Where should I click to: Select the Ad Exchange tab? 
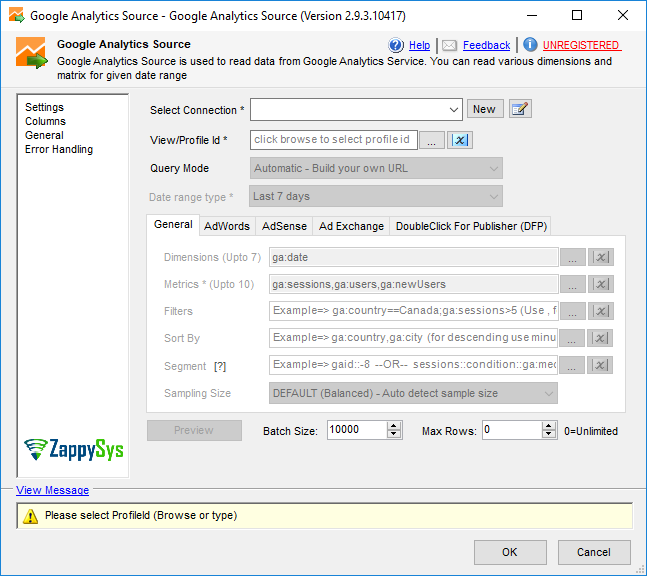click(x=351, y=226)
